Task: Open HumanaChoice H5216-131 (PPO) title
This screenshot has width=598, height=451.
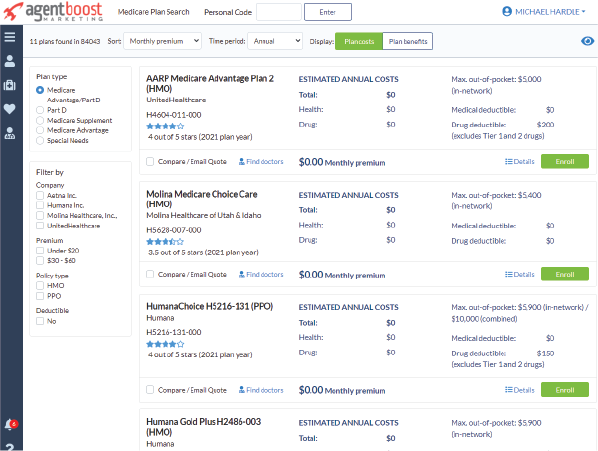Action: 210,307
